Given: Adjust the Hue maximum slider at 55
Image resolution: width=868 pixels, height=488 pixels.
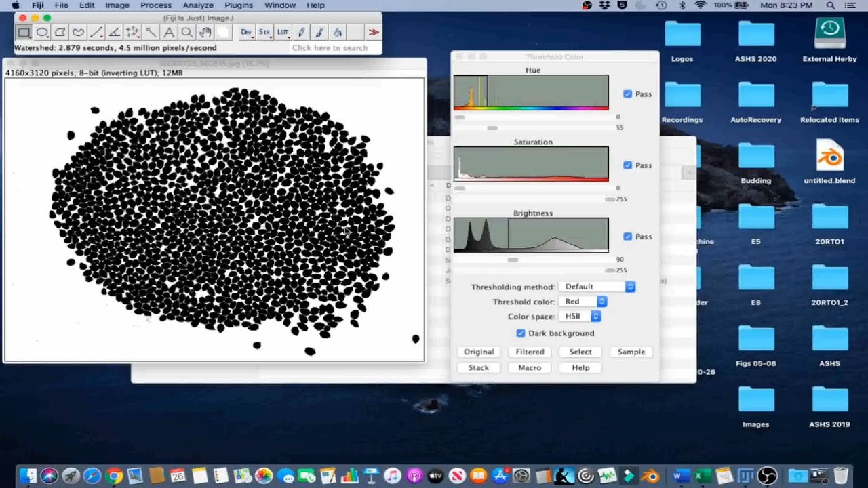Looking at the screenshot, I should 492,127.
